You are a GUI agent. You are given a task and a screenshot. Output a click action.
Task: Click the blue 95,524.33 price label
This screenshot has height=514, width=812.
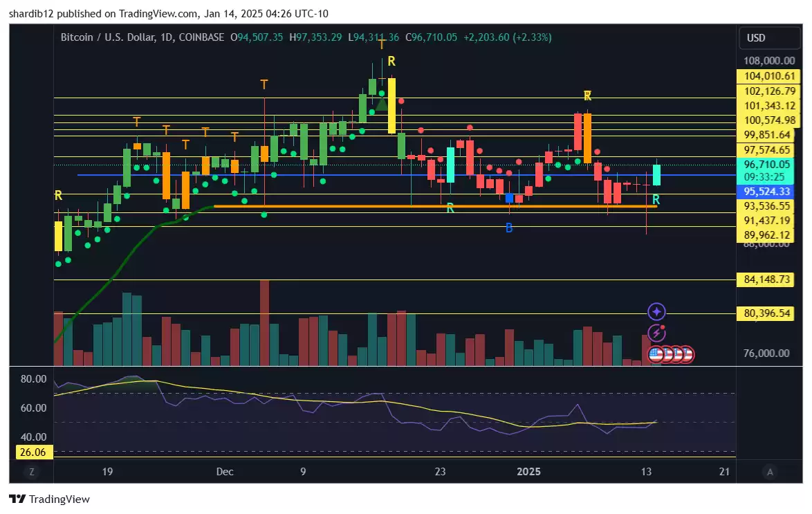coord(766,191)
